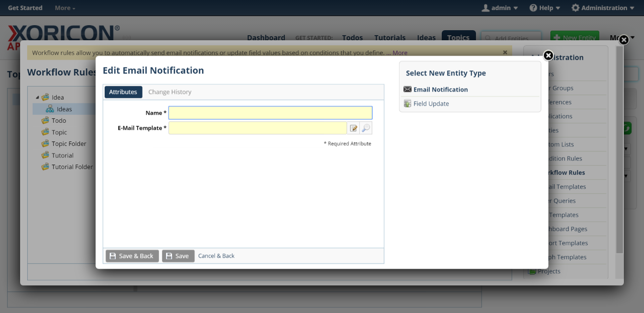Close the outer Workflow Rules popup
This screenshot has height=313, width=644.
click(x=623, y=40)
